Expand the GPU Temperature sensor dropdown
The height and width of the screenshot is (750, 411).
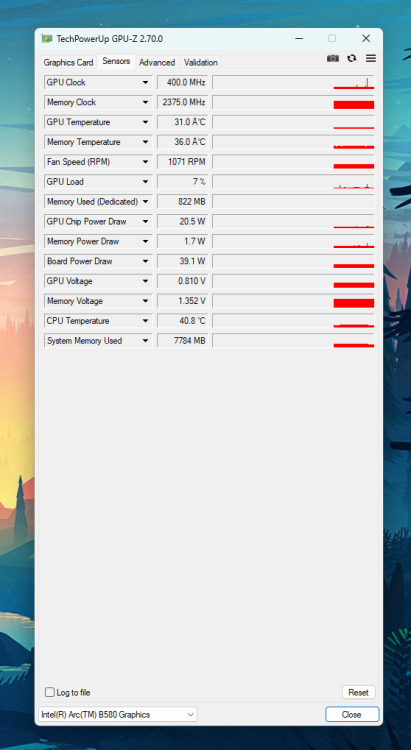point(145,122)
